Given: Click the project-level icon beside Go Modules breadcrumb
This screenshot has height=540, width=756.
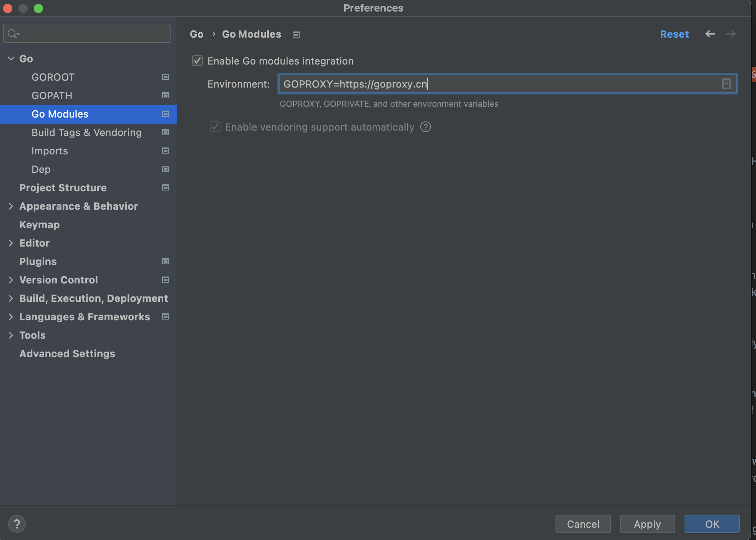Looking at the screenshot, I should click(296, 35).
